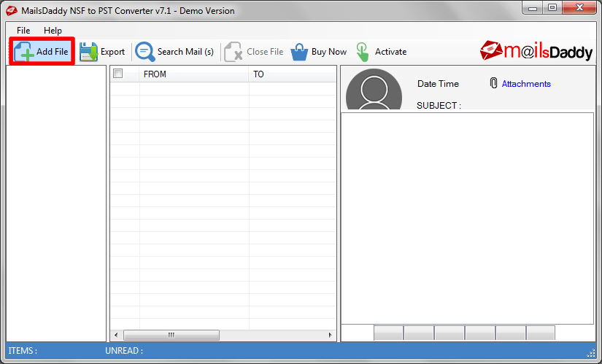602x364 pixels.
Task: Close the MailsDaddy window
Action: 579,8
